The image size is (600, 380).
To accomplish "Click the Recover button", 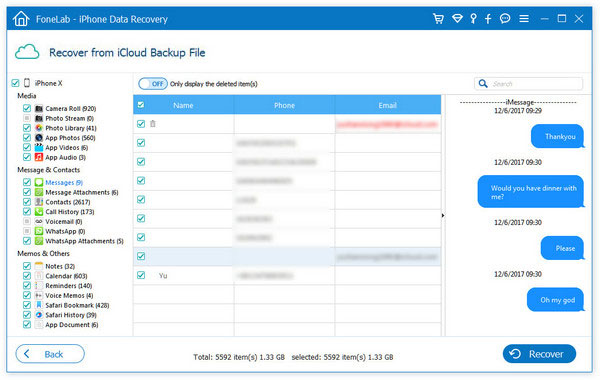I will click(539, 354).
